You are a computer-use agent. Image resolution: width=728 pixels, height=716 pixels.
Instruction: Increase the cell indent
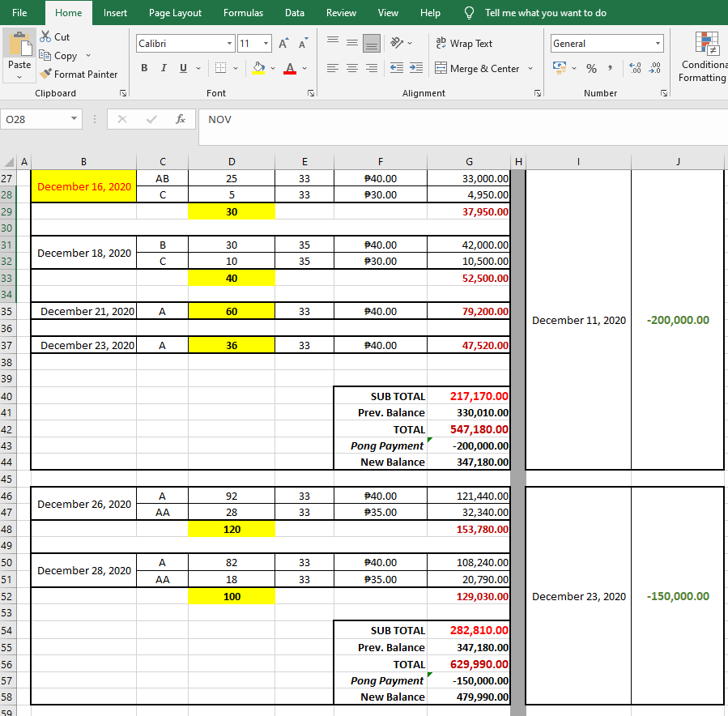(416, 68)
